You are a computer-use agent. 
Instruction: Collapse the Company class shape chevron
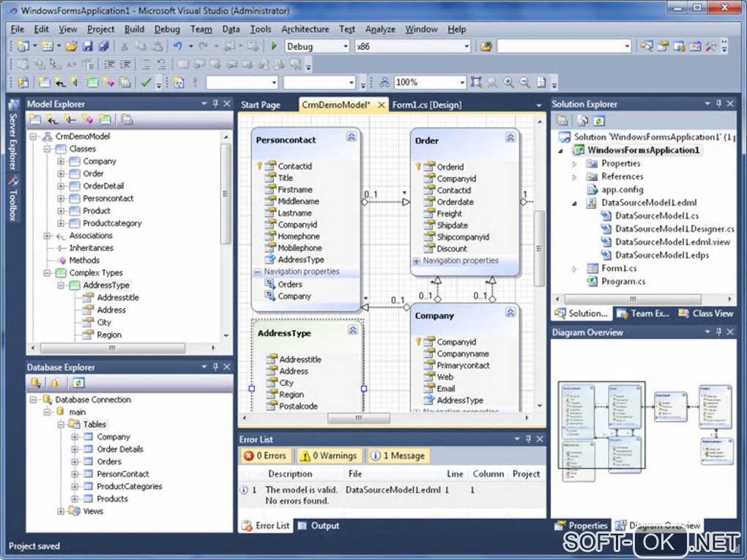tap(510, 313)
